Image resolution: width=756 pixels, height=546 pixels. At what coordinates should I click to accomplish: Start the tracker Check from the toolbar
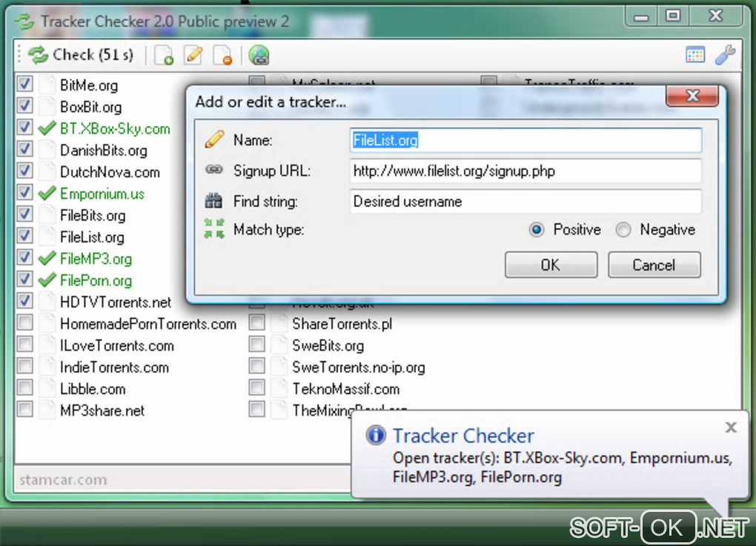click(81, 55)
